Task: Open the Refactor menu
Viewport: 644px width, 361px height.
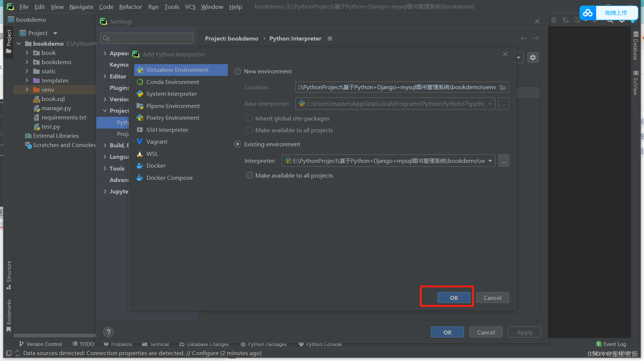Action: click(130, 7)
